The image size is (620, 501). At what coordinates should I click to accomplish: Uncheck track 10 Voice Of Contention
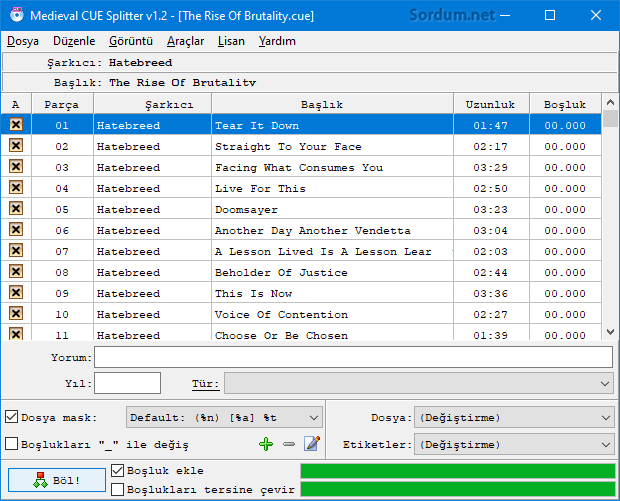pos(16,313)
